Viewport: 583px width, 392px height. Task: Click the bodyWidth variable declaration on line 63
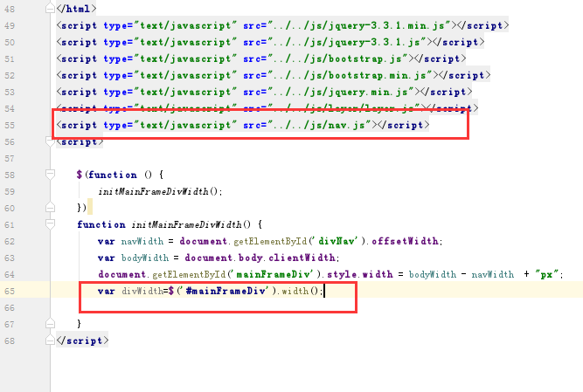(x=144, y=258)
